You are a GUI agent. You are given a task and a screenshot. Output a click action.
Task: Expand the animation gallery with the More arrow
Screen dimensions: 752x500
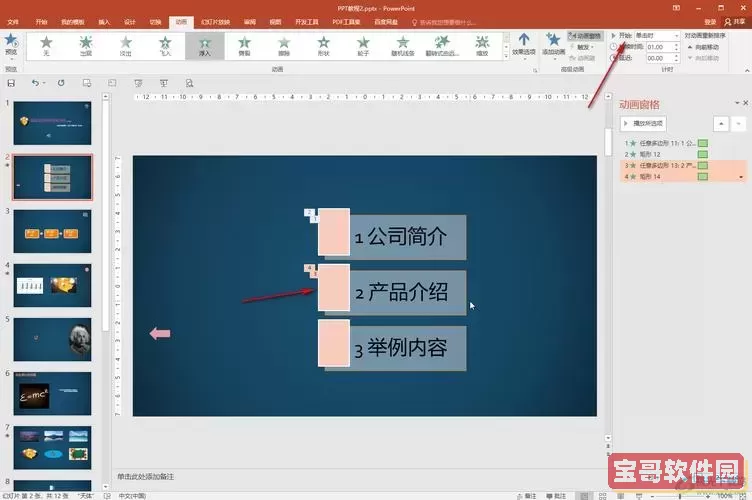(x=506, y=56)
